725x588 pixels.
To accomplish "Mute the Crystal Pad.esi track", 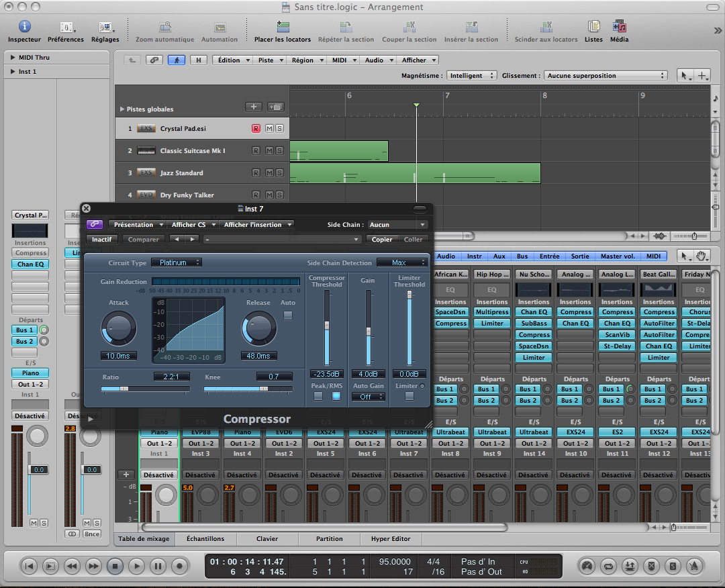I will pyautogui.click(x=269, y=128).
